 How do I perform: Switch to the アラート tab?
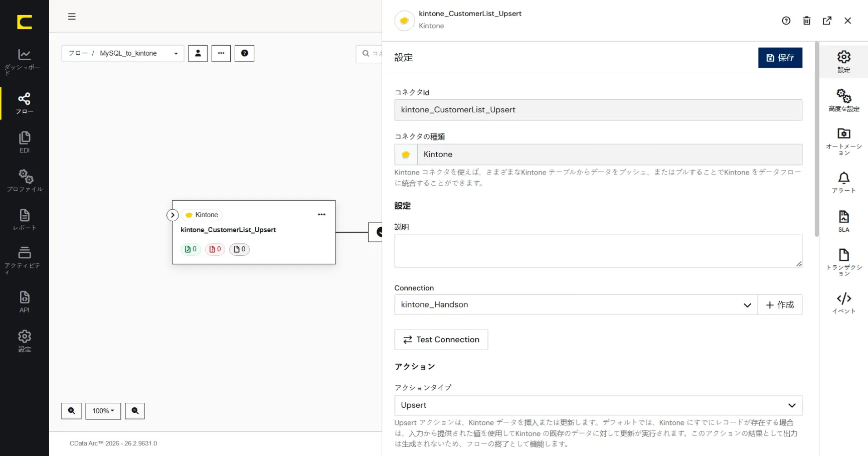(x=844, y=183)
